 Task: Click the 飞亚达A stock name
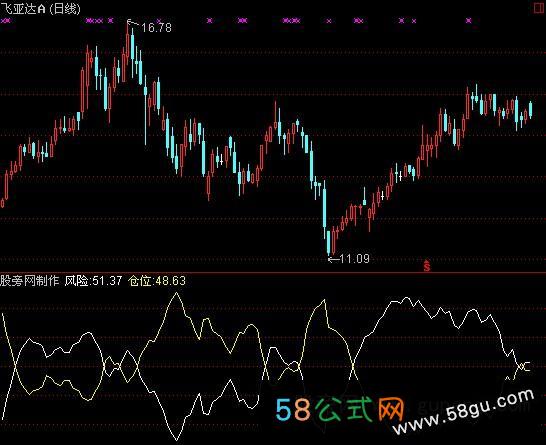[x=23, y=8]
